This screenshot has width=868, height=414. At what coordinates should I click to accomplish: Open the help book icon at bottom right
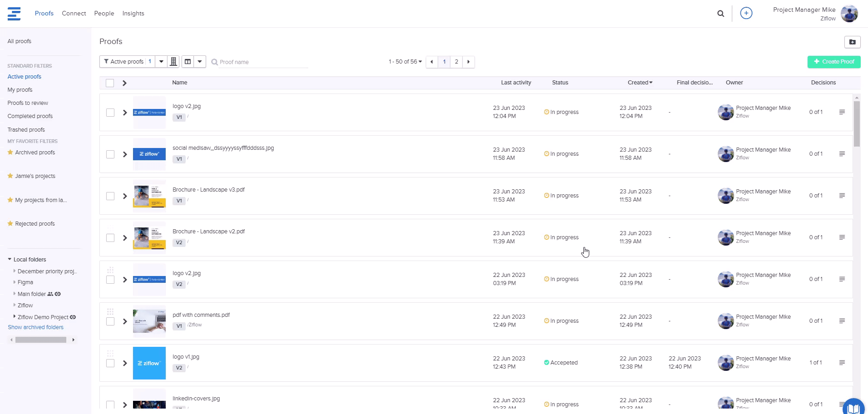(853, 408)
